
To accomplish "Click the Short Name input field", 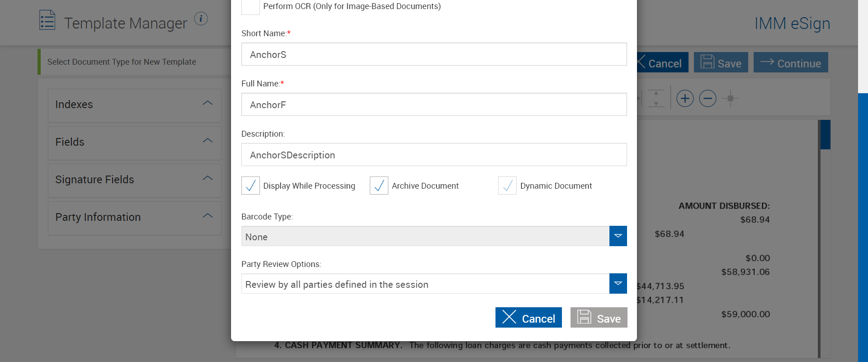I will (434, 54).
